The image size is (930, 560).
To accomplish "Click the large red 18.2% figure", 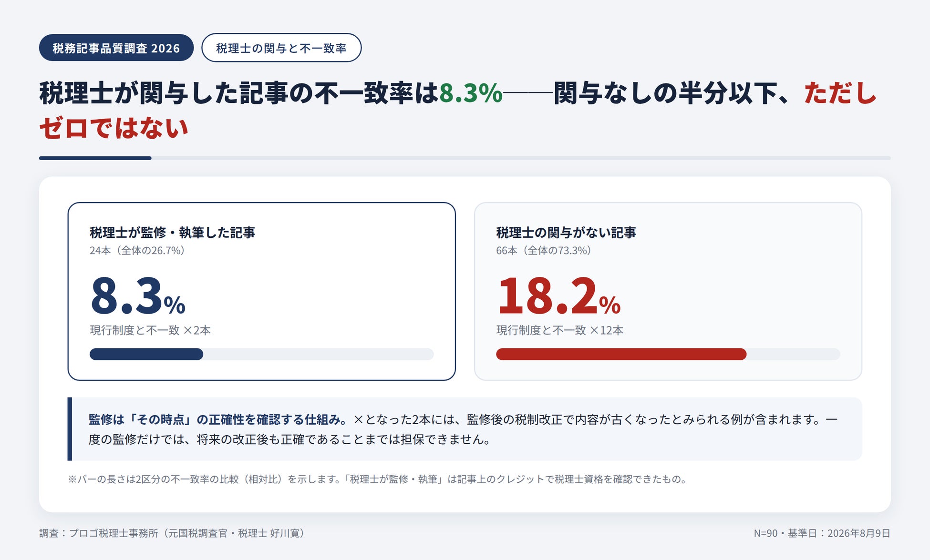I will tap(558, 296).
